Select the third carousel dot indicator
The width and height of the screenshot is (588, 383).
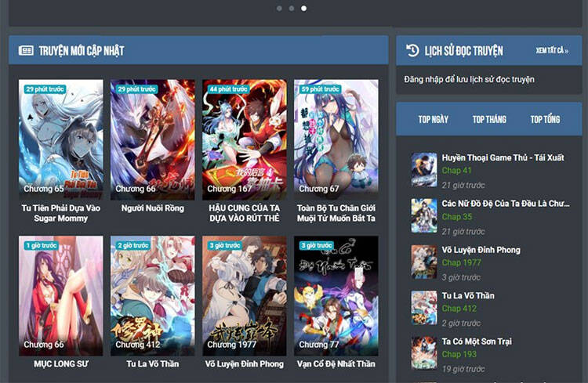click(x=303, y=9)
